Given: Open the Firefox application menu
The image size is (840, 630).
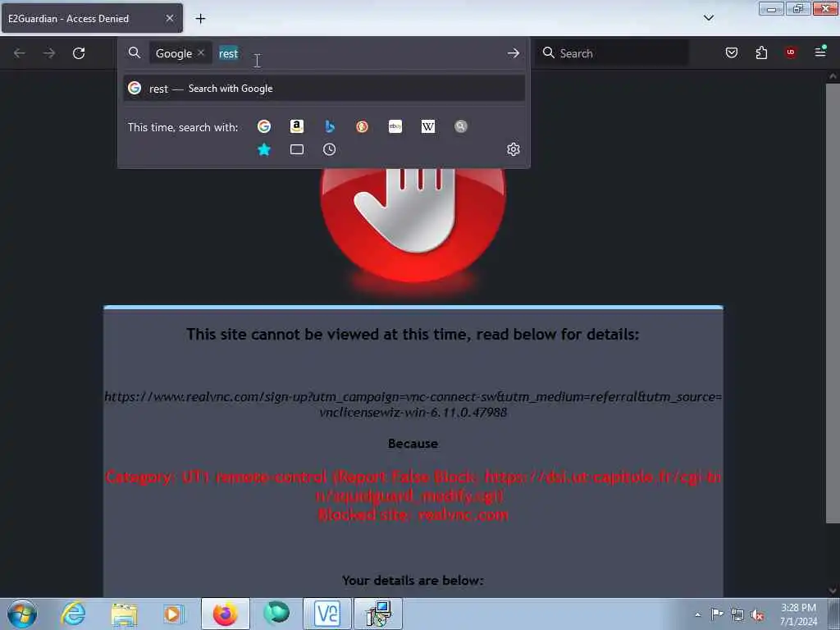Looking at the screenshot, I should pyautogui.click(x=820, y=52).
